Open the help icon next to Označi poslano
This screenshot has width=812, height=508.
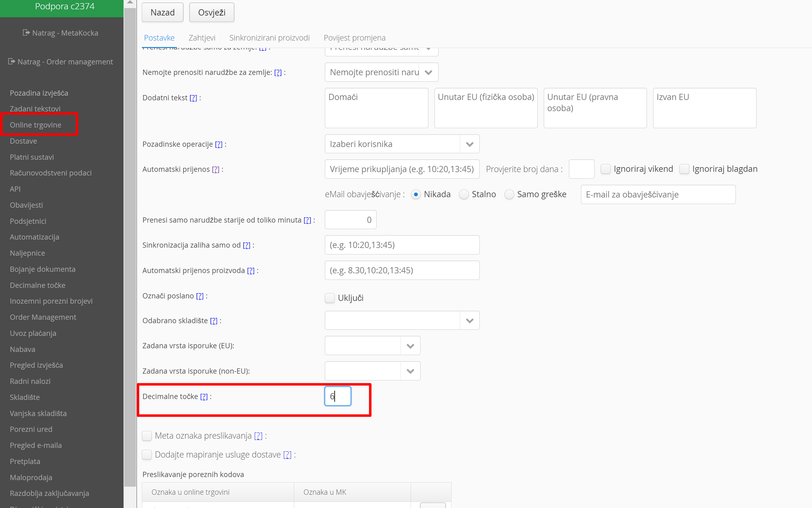click(x=200, y=296)
